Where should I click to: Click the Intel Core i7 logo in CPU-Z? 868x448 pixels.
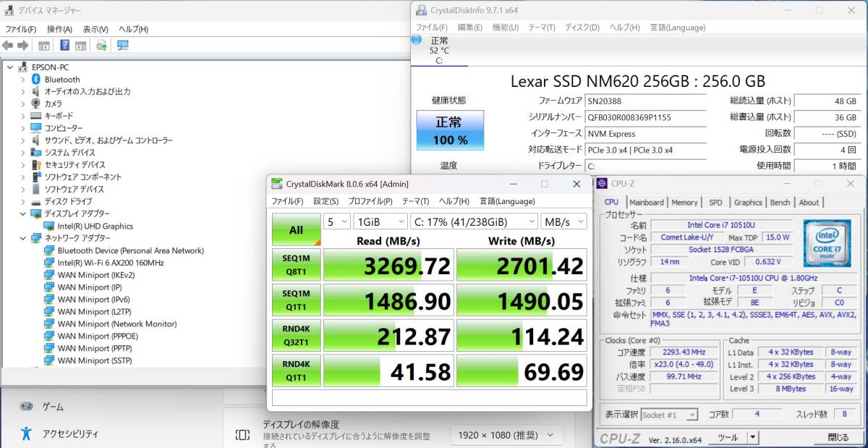point(827,242)
